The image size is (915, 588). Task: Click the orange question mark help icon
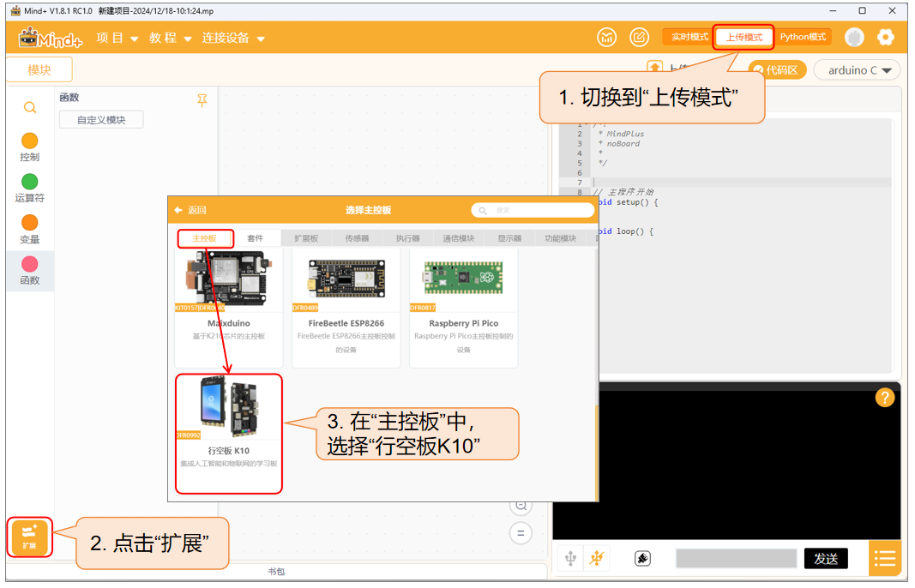coord(885,398)
